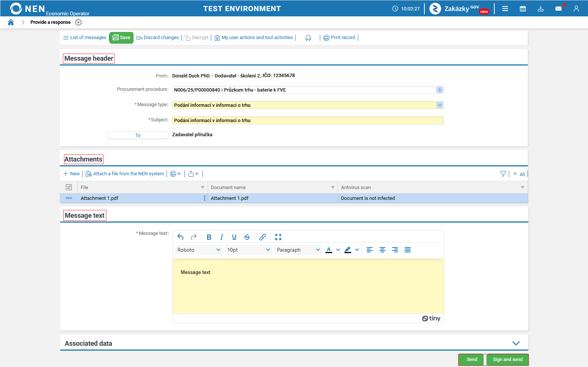Open export dropdown in Attachments toolbar

(x=193, y=174)
